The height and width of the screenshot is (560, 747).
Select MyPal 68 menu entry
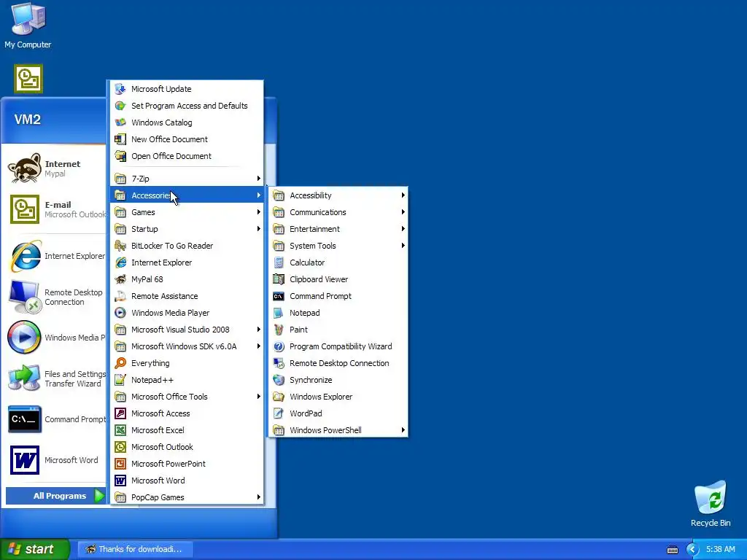click(187, 279)
